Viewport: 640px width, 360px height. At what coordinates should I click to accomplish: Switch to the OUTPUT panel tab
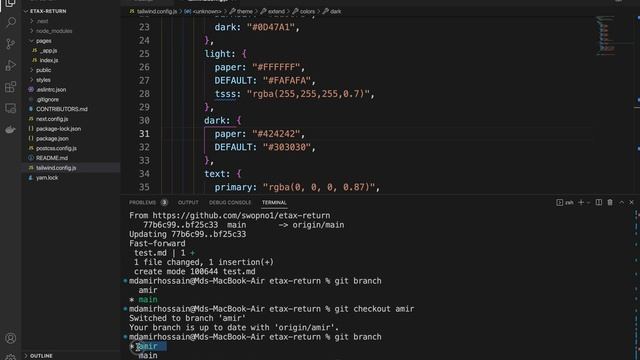coord(188,202)
